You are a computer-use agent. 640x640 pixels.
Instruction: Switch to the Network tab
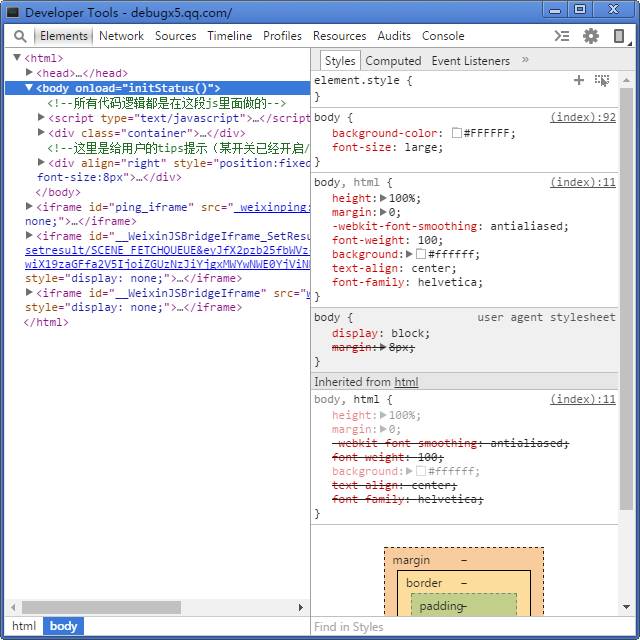click(121, 36)
